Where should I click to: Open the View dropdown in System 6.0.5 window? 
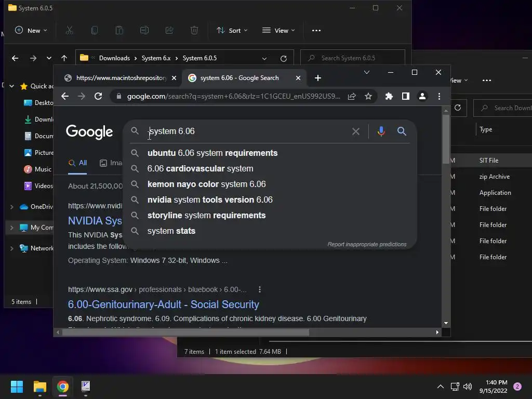(x=278, y=30)
